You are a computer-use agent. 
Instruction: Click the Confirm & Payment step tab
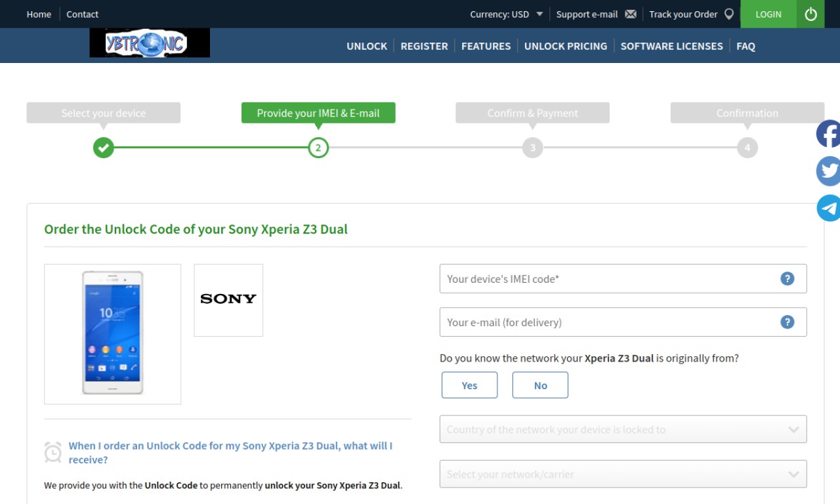(x=533, y=113)
